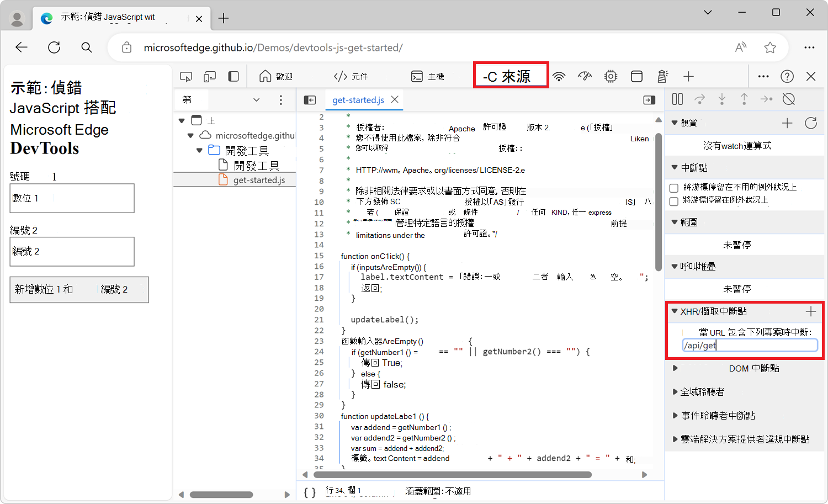Screen dimensions: 828x504
Task: Click the plus icon for more tools
Action: pos(688,76)
